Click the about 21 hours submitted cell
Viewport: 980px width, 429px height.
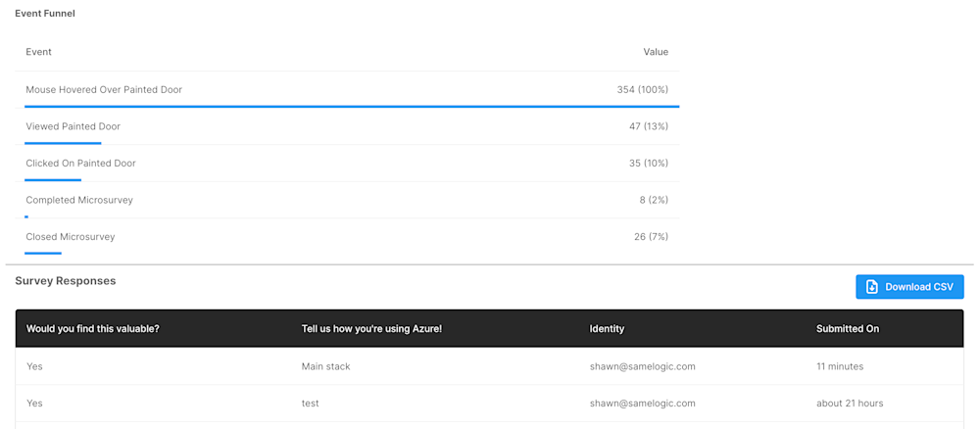pos(850,404)
